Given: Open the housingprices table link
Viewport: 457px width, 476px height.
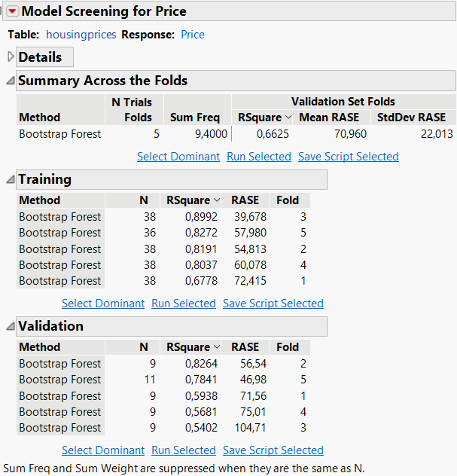Looking at the screenshot, I should coord(81,35).
